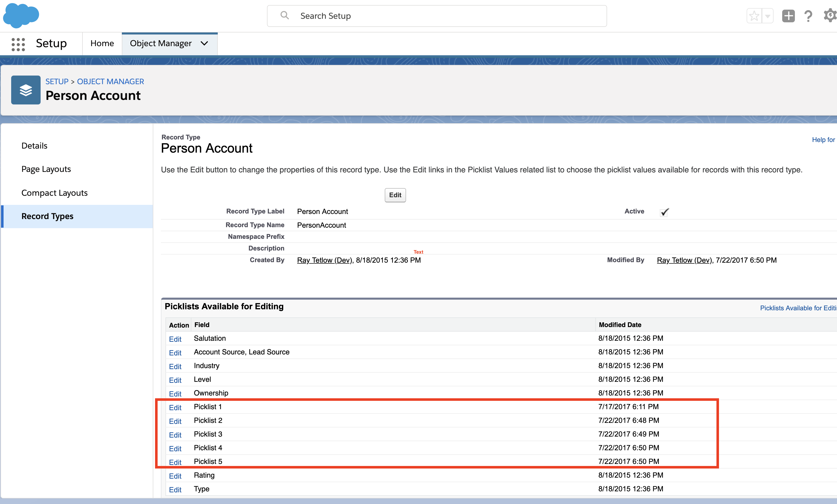Open the setup gear icon
This screenshot has height=504, width=837.
coord(830,16)
